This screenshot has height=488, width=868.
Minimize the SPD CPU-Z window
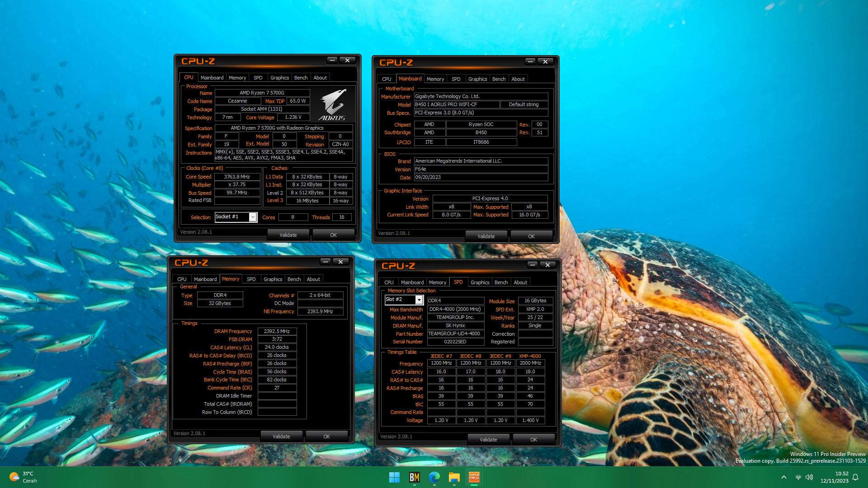click(533, 265)
